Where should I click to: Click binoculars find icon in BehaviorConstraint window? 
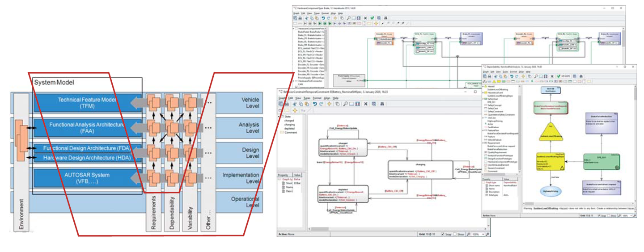[x=382, y=104]
